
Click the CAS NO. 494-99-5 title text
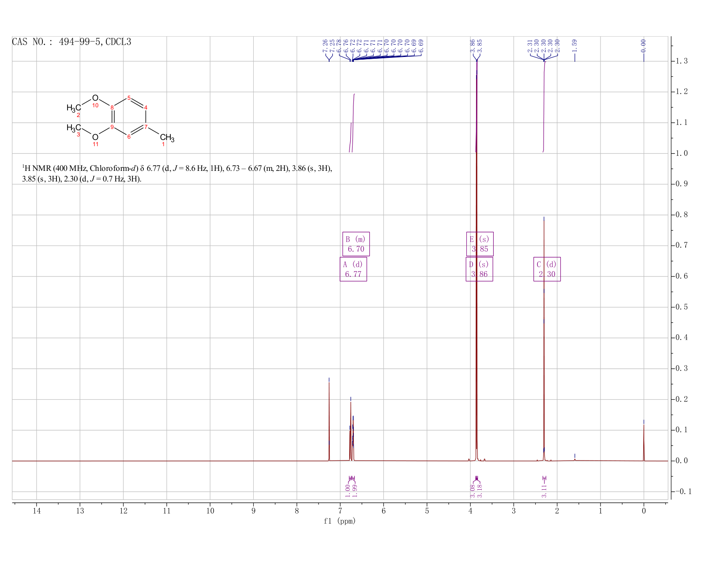tap(71, 42)
